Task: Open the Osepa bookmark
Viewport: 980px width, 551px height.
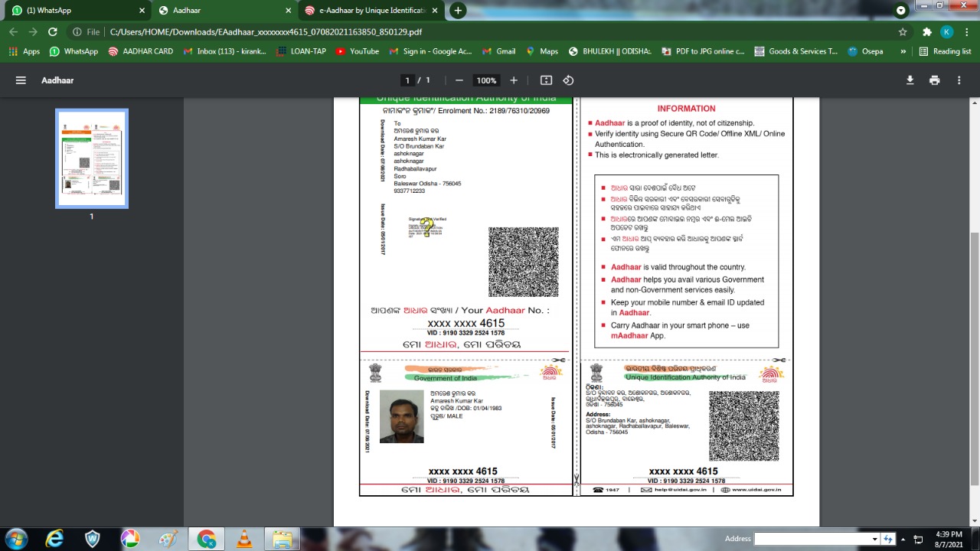Action: (x=866, y=51)
